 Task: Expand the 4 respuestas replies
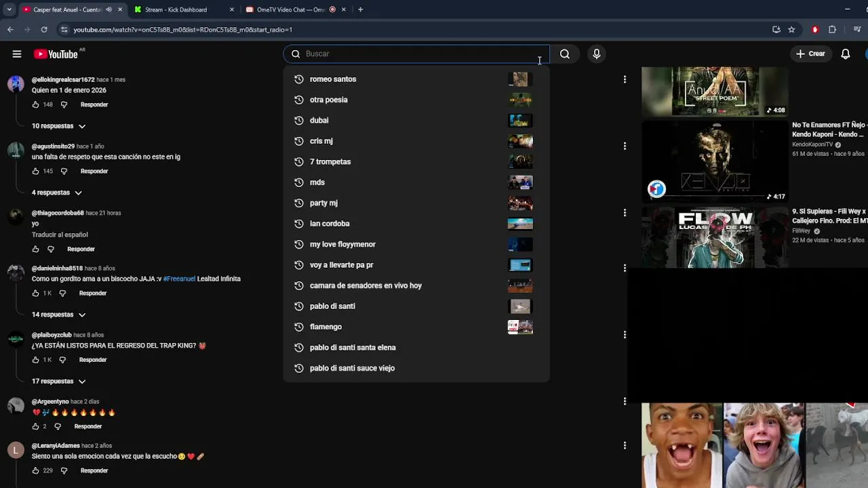pyautogui.click(x=57, y=192)
